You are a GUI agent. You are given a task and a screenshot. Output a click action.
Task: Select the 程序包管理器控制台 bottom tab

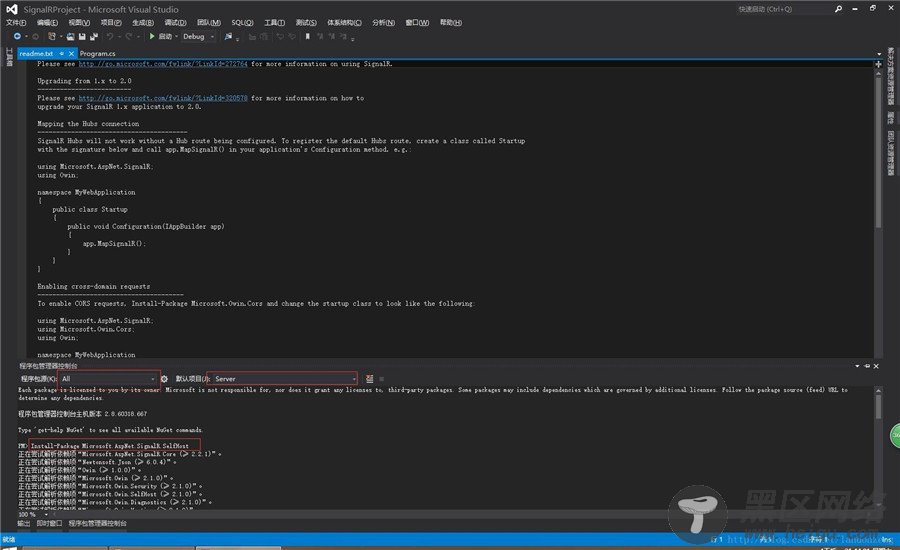pos(98,524)
